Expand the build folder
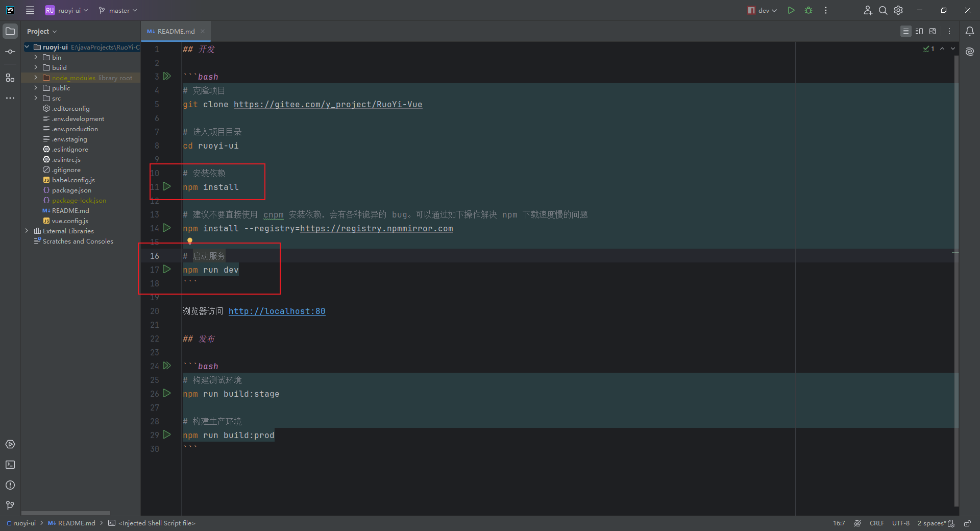Image resolution: width=980 pixels, height=531 pixels. pos(36,67)
